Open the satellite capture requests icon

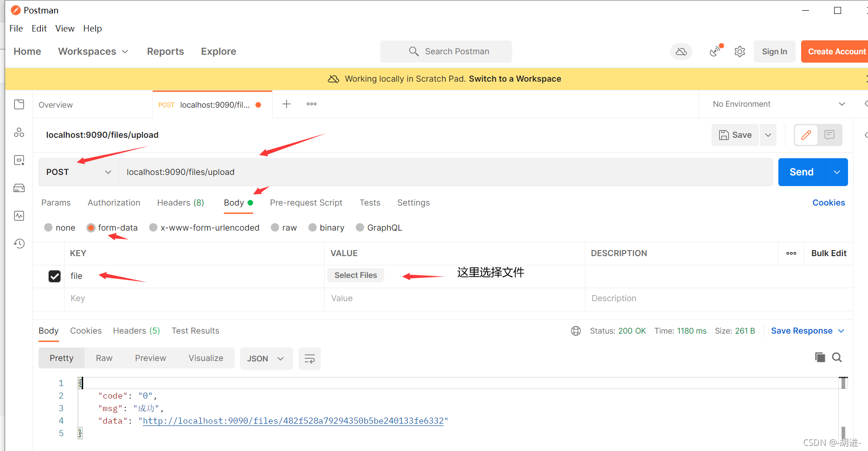[x=716, y=51]
